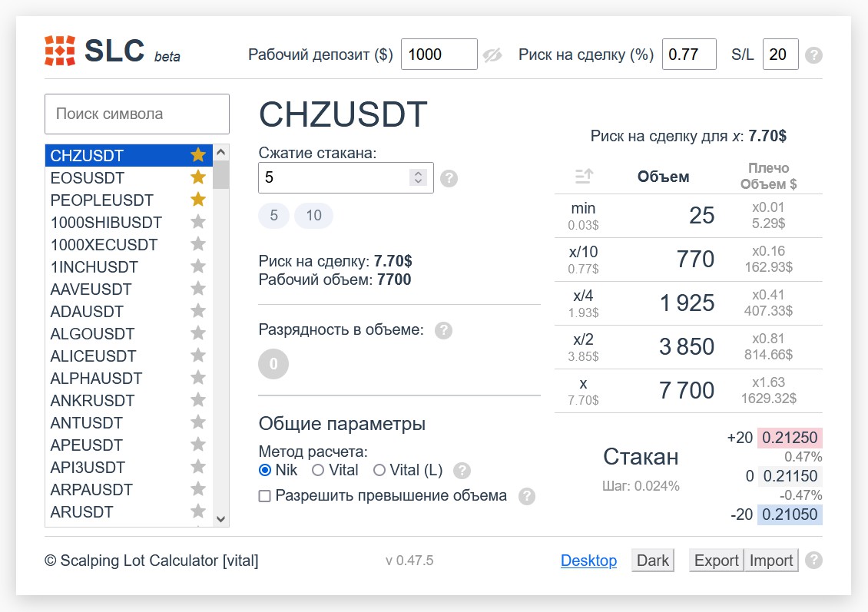The width and height of the screenshot is (868, 612).
Task: Click the SLC logo icon
Action: [x=59, y=51]
